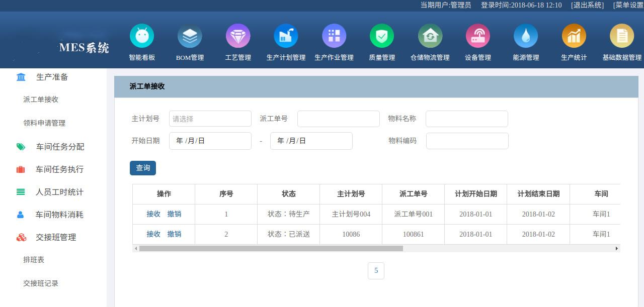Click 接收 on the 派工单号001 row
644x307 pixels.
[153, 214]
